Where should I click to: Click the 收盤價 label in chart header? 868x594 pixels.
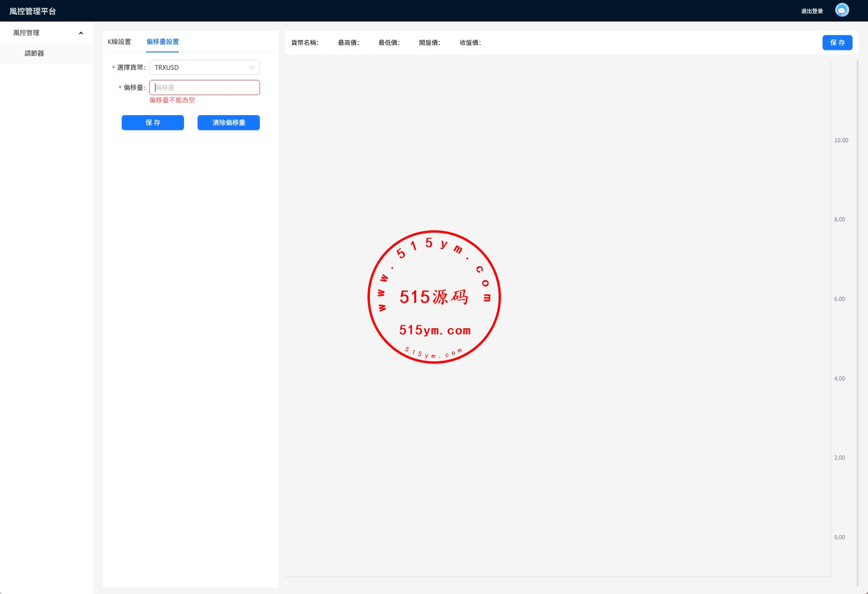click(470, 43)
